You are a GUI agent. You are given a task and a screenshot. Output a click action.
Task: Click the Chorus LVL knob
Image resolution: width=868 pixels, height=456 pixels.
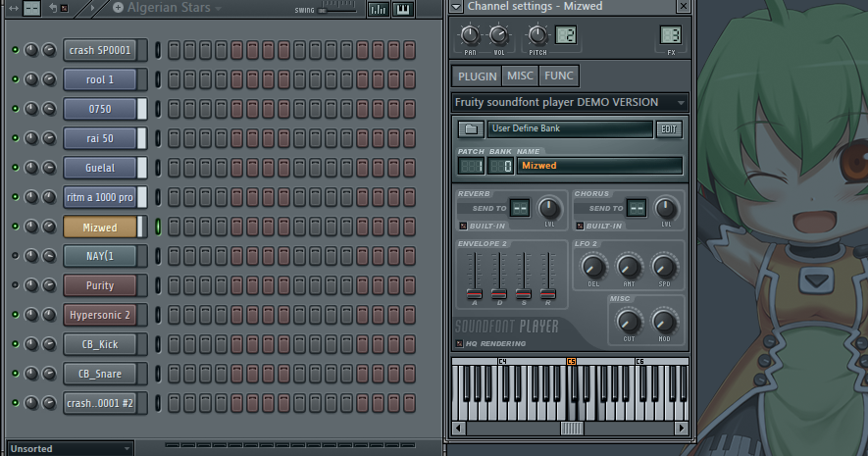[665, 209]
